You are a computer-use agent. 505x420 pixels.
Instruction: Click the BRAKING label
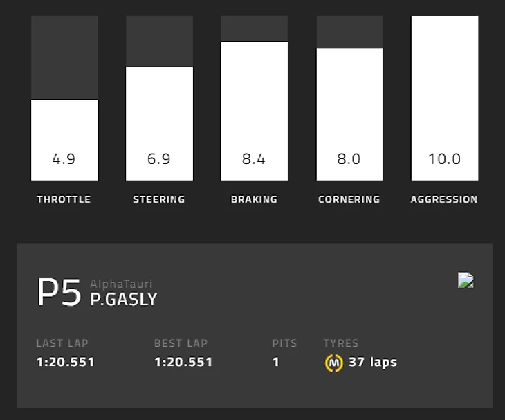point(254,199)
